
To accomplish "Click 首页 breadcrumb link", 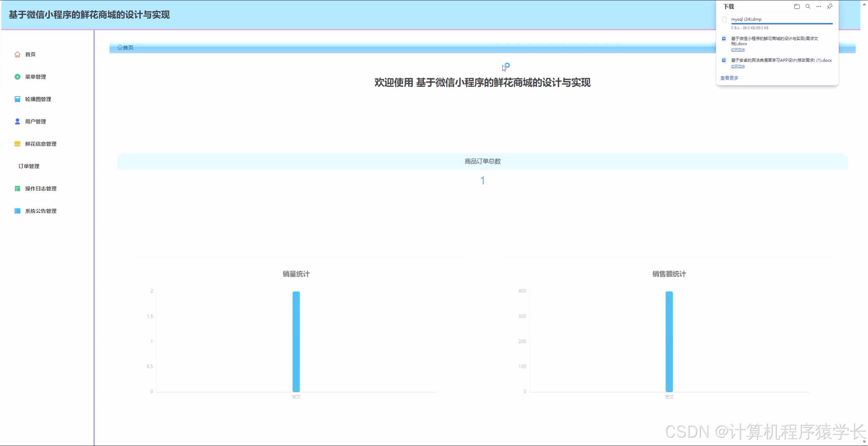I will [127, 48].
